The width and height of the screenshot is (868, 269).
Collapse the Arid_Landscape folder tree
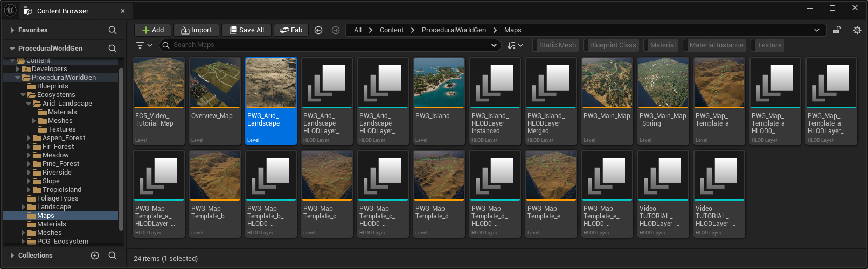[29, 104]
